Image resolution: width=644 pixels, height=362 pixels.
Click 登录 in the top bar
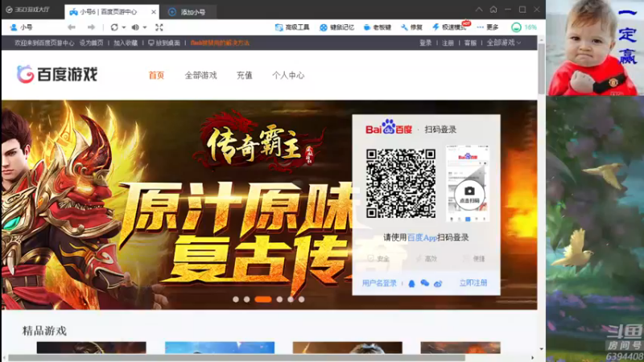426,43
